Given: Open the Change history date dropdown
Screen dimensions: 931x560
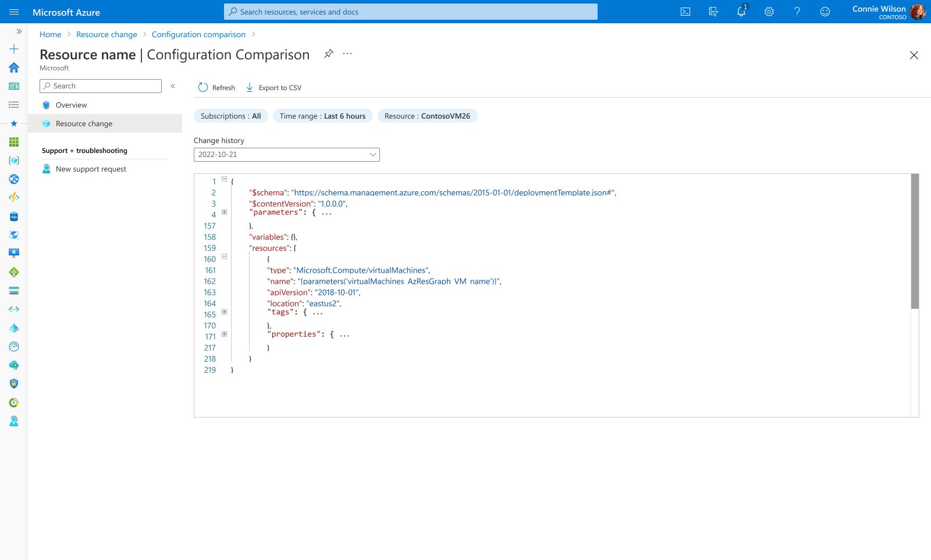Looking at the screenshot, I should (x=286, y=155).
